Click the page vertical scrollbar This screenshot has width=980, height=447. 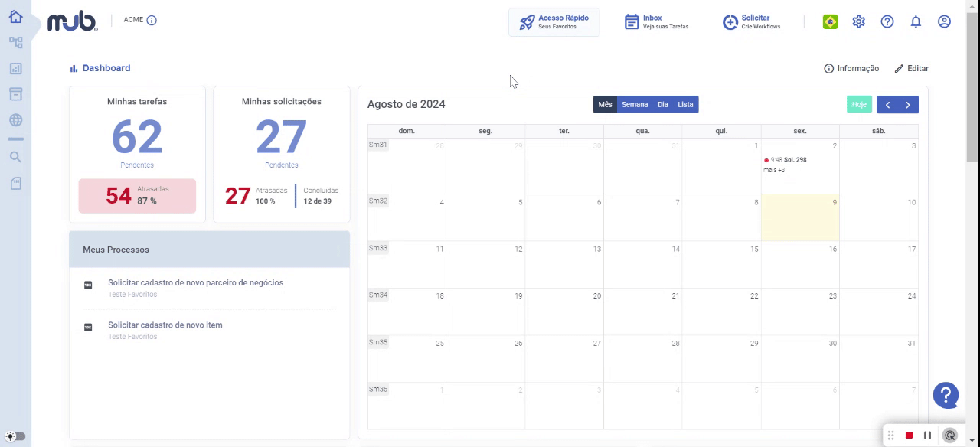[x=972, y=88]
